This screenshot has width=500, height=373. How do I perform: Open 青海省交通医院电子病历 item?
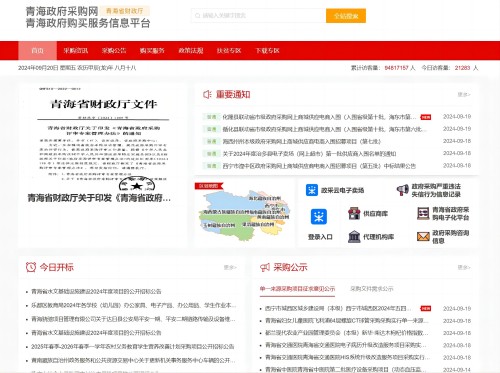[346, 345]
